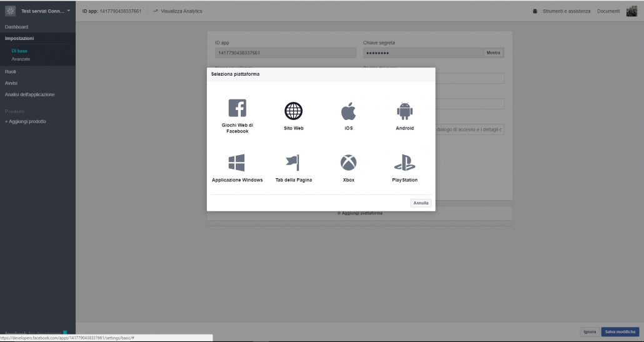Click the Giochi Web di Facebook label
Viewport: 644px width, 342px height.
[238, 128]
